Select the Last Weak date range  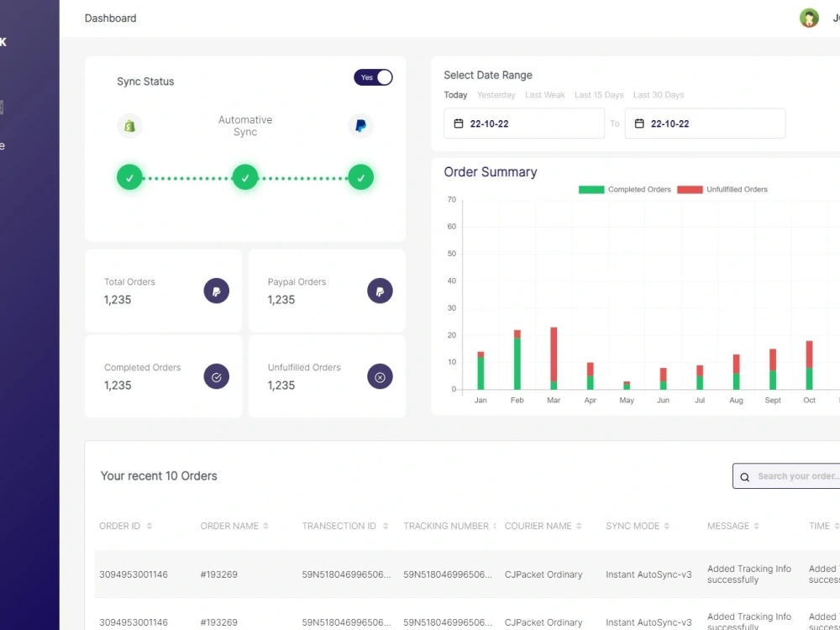coord(545,95)
